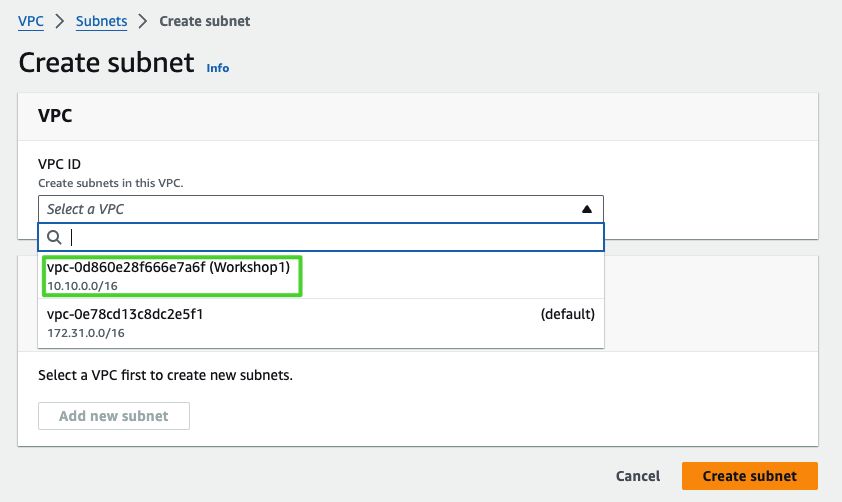
Task: Click the VPC section header
Action: click(x=55, y=116)
